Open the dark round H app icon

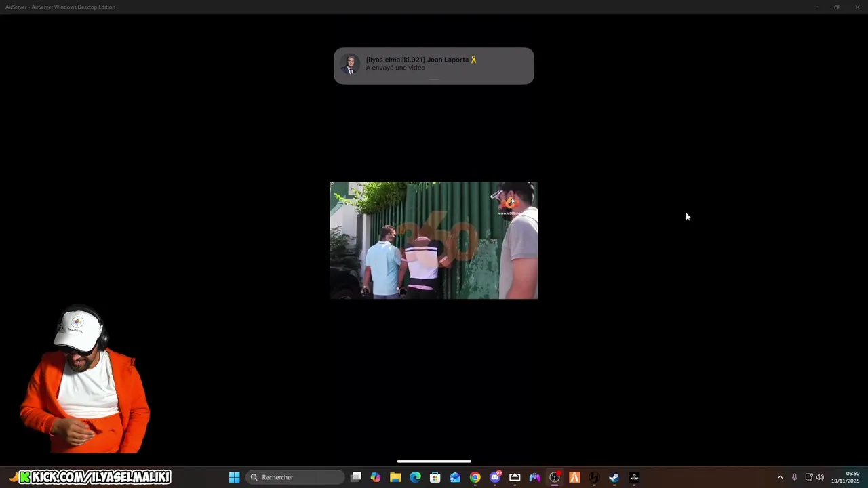click(x=595, y=477)
